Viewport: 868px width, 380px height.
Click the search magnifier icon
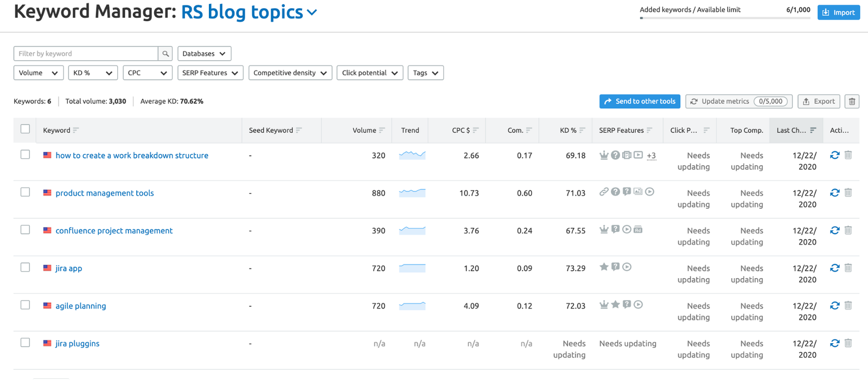[165, 54]
